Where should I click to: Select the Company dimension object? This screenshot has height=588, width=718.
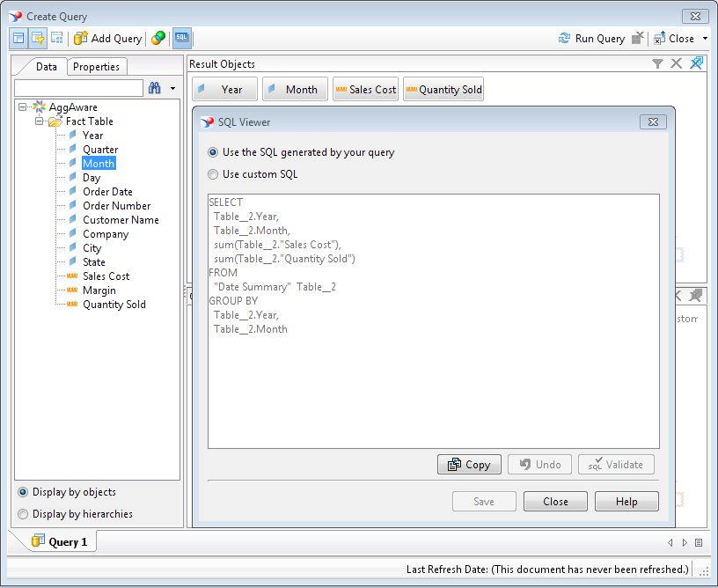[x=106, y=234]
